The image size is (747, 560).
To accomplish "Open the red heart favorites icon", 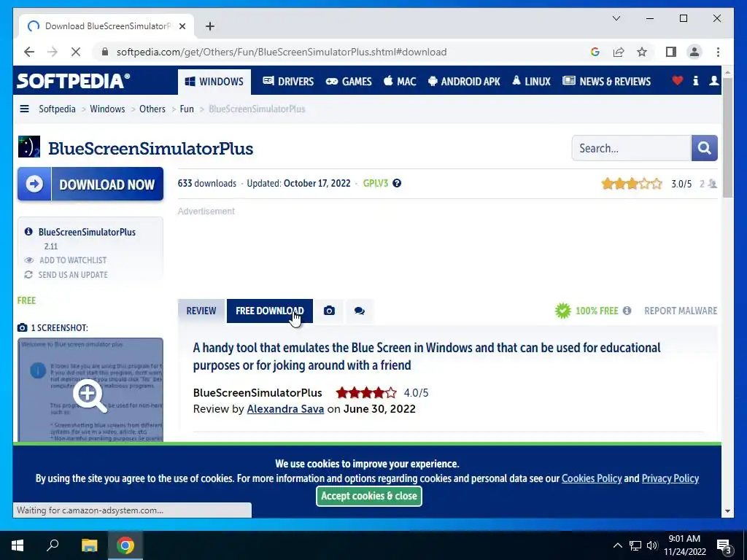I will [x=678, y=80].
